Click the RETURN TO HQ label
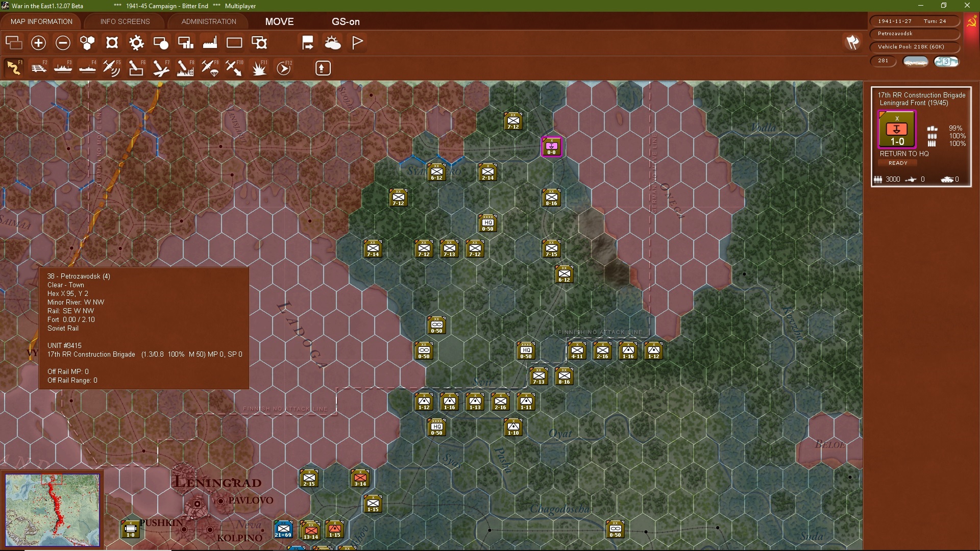This screenshot has height=551, width=980. point(904,154)
